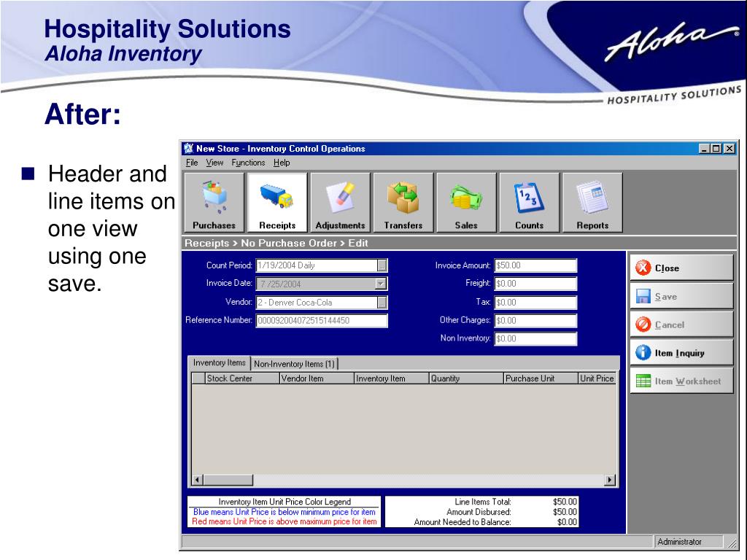The image size is (747, 560).
Task: Open the Reports module
Action: point(592,203)
